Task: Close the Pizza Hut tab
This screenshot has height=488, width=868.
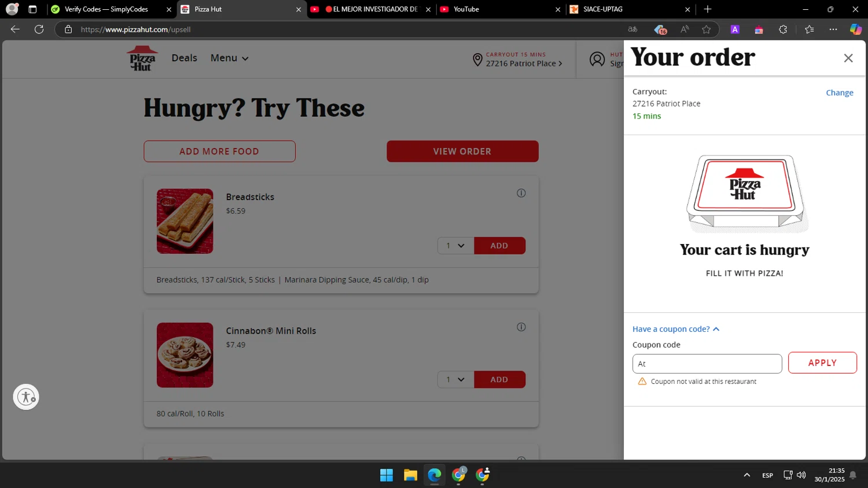Action: (x=299, y=9)
